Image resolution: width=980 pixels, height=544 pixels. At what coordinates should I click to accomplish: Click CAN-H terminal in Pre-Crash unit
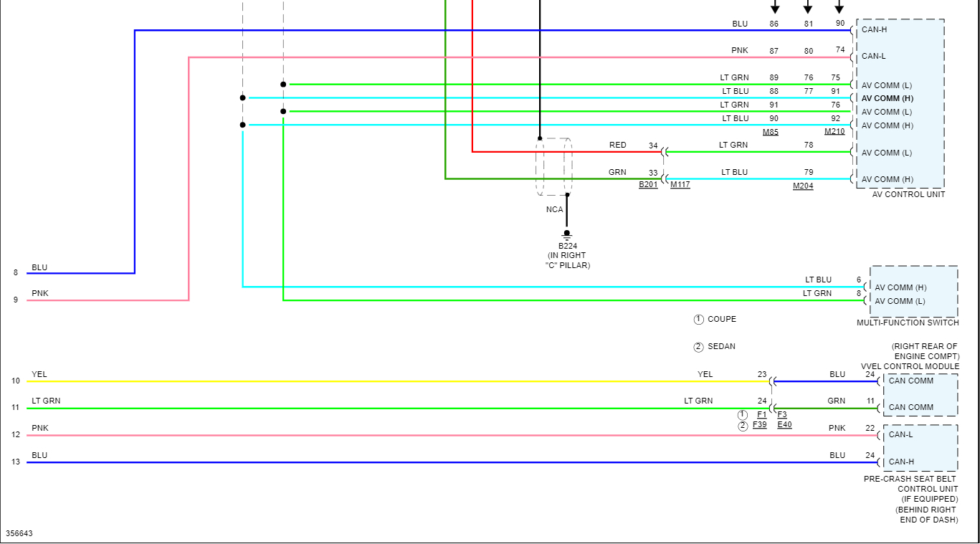click(902, 462)
